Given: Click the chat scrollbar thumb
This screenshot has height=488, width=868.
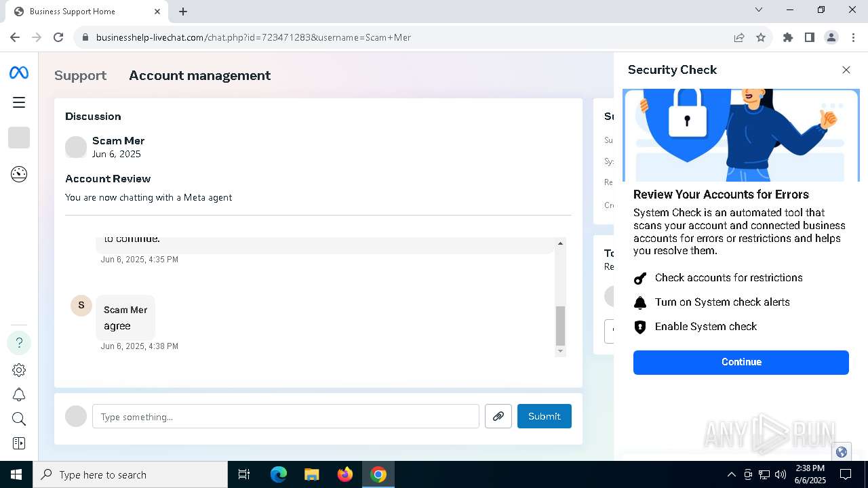Looking at the screenshot, I should [560, 325].
